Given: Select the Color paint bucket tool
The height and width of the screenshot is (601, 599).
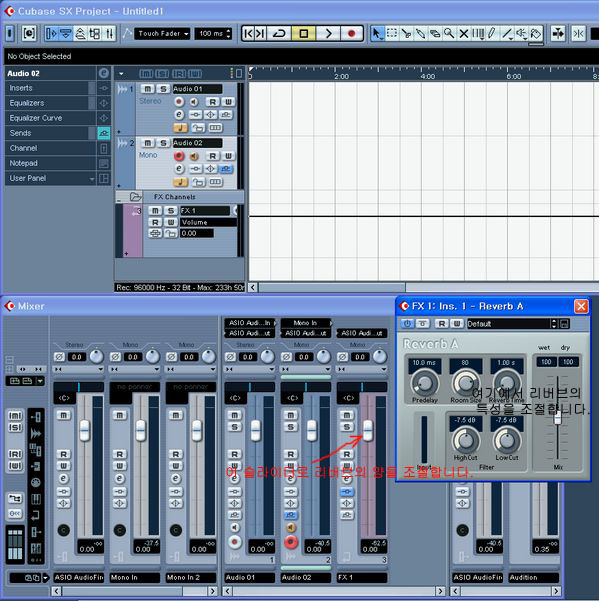Looking at the screenshot, I should pos(536,33).
